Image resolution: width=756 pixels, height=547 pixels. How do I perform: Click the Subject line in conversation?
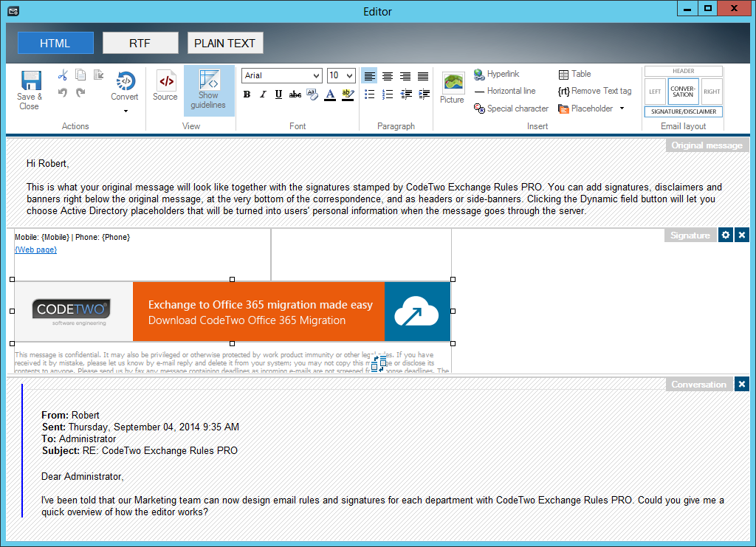click(x=140, y=450)
